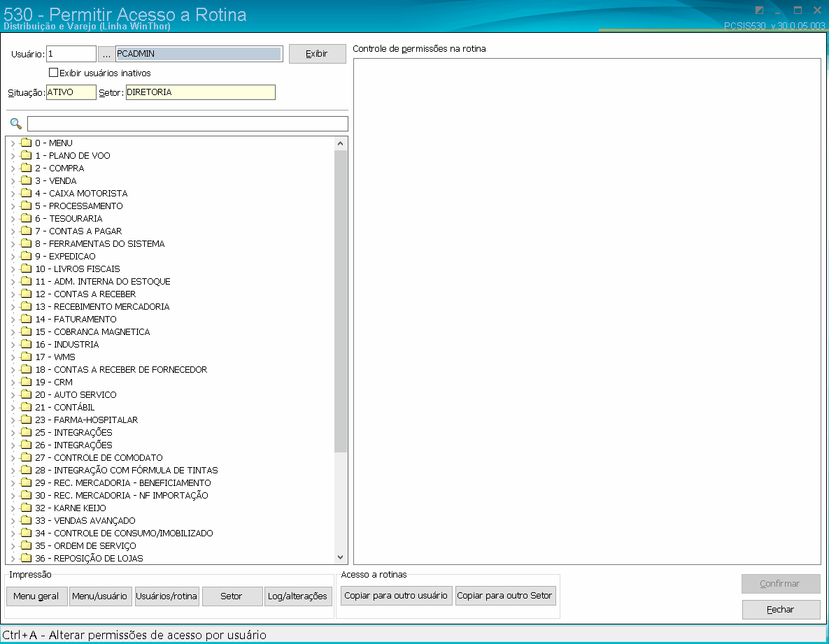Click the Confirmar button
This screenshot has height=644, width=829.
point(780,584)
